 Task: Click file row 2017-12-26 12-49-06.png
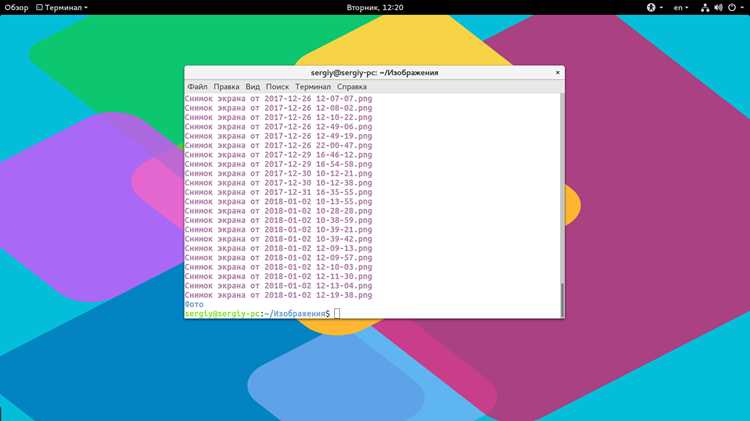[x=278, y=127]
